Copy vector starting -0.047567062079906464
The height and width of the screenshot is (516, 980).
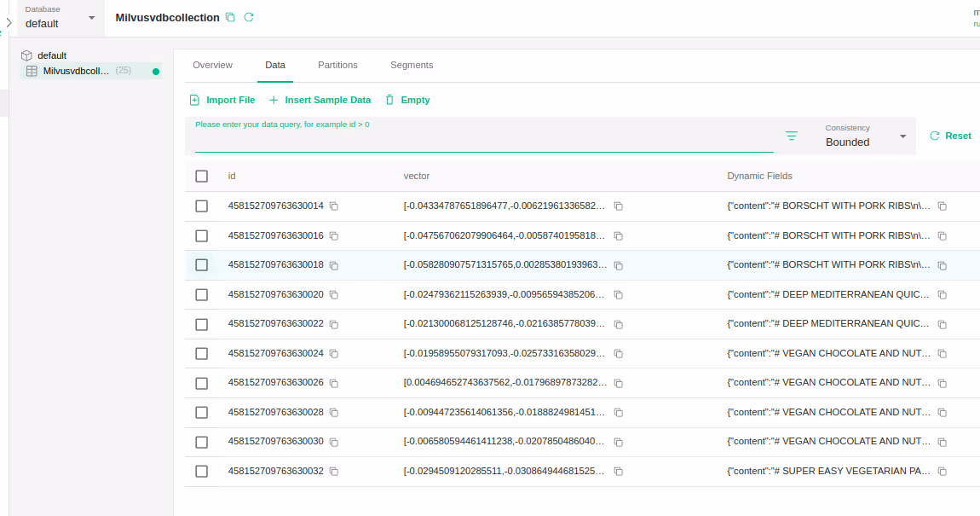point(618,236)
